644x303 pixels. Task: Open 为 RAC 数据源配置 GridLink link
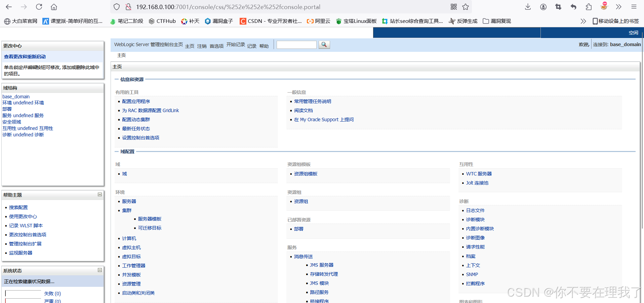[151, 110]
